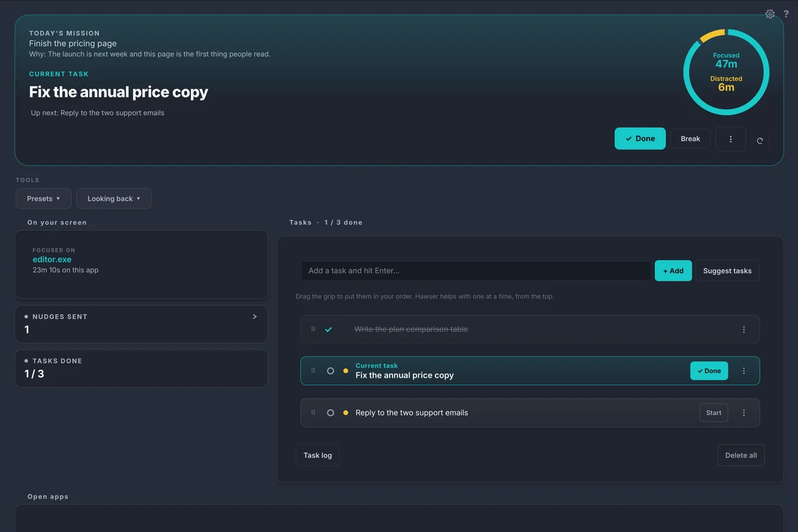Click the Focused 47m label
Viewport: 798px width, 532px height.
pos(726,61)
